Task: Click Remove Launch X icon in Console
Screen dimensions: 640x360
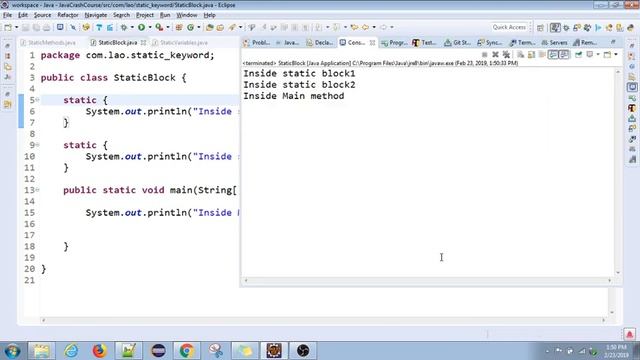Action: pos(496,54)
